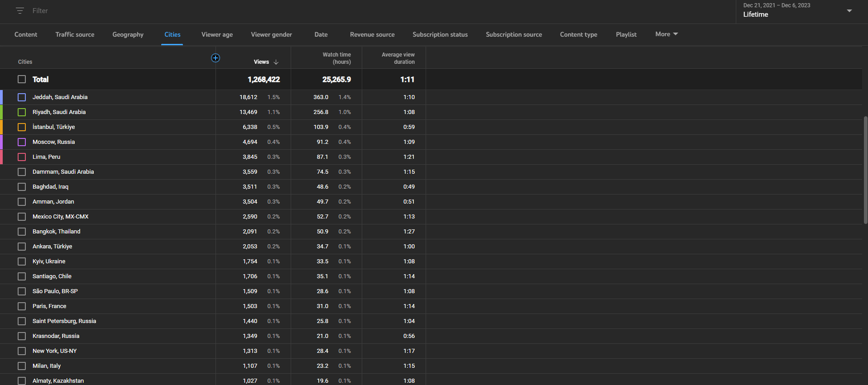Click the Almaty, Kazakhstan city name
The image size is (868, 385).
[x=58, y=381]
